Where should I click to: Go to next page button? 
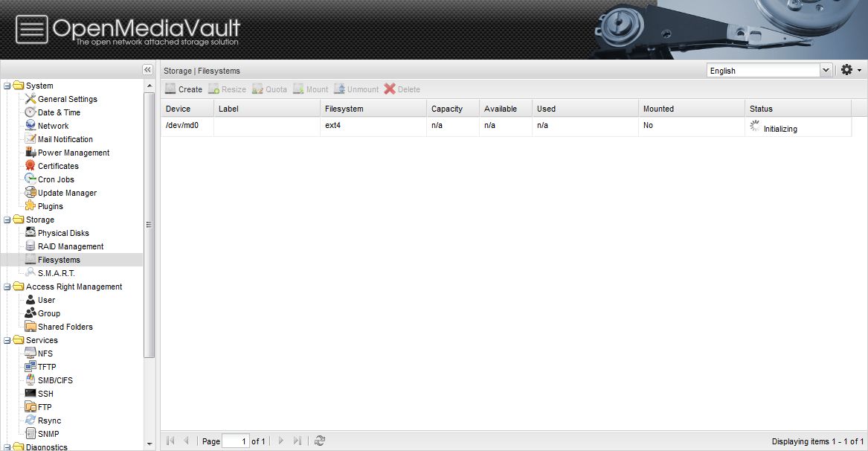[x=280, y=441]
